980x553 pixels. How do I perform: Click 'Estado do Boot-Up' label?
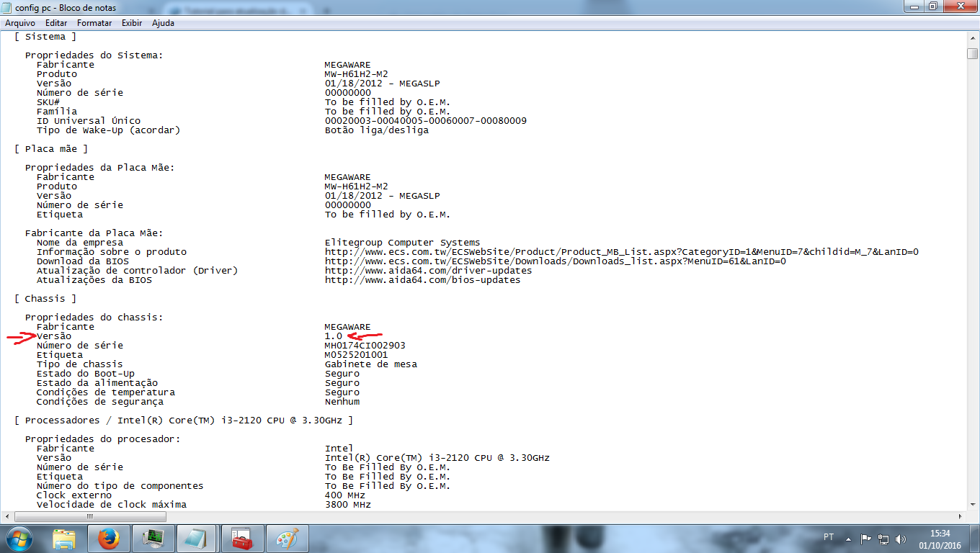pyautogui.click(x=85, y=374)
